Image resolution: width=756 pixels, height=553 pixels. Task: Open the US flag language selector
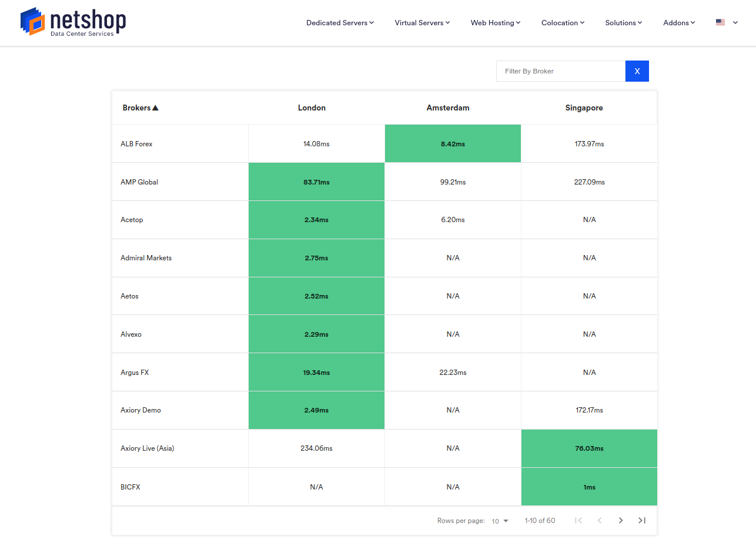(720, 22)
